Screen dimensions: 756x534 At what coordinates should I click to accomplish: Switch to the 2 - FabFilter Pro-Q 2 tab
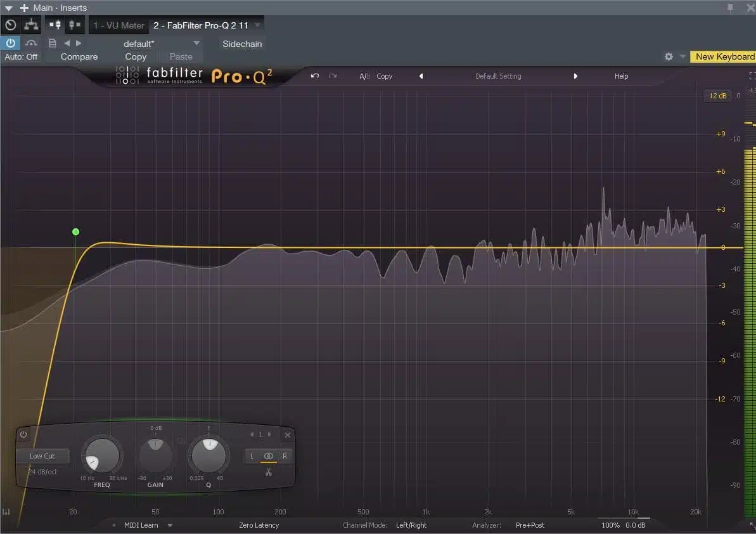[201, 25]
